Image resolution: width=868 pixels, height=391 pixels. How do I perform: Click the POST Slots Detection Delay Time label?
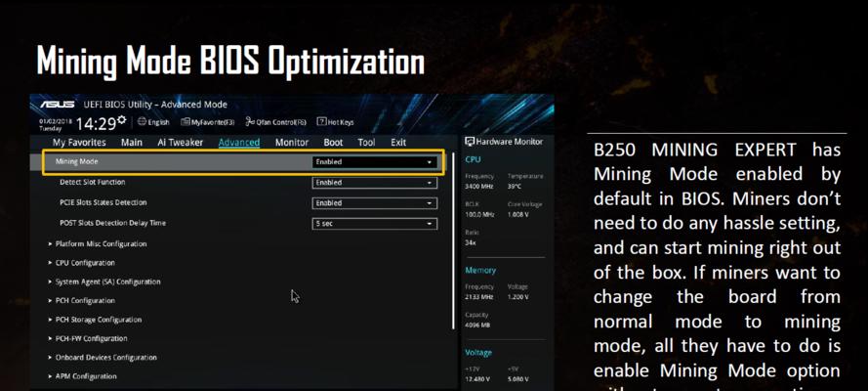click(x=112, y=223)
